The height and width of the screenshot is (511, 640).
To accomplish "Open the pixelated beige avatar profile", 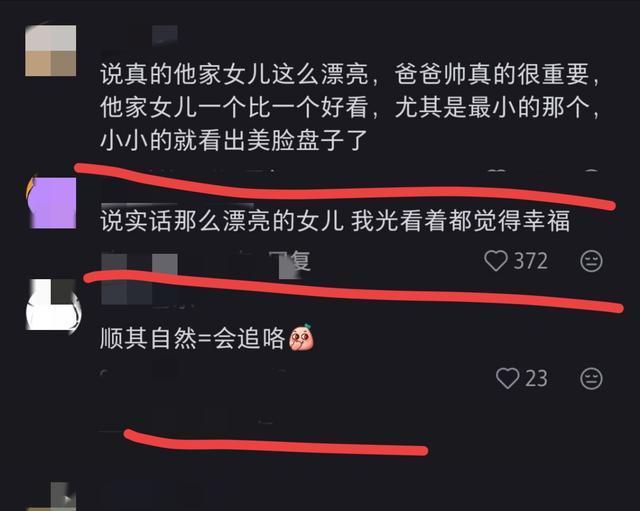I will point(51,51).
